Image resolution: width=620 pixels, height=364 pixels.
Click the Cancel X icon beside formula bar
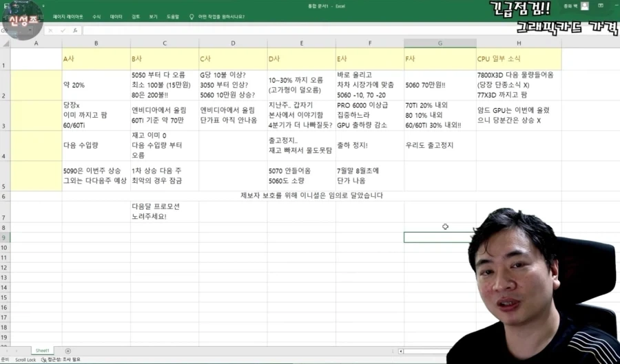[x=50, y=30]
